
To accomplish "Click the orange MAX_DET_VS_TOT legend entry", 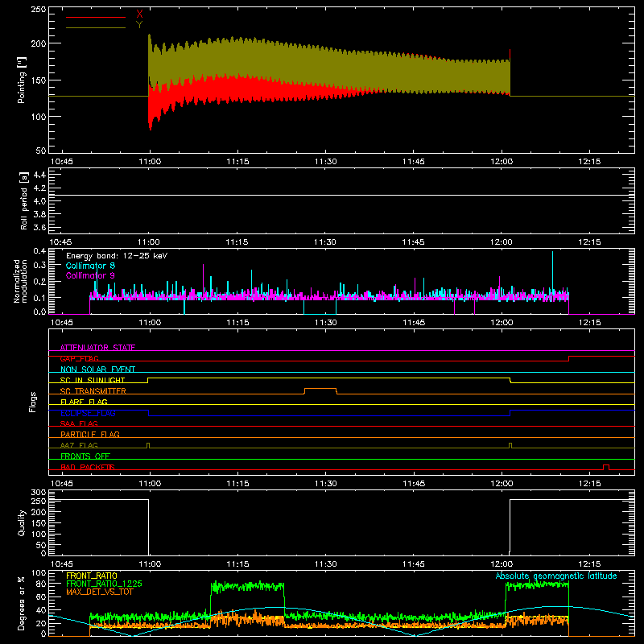I will click(x=100, y=592).
